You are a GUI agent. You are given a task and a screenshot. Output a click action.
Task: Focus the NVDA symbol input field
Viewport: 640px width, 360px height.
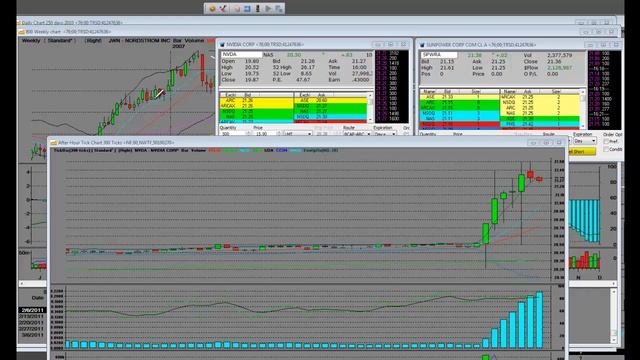point(242,55)
